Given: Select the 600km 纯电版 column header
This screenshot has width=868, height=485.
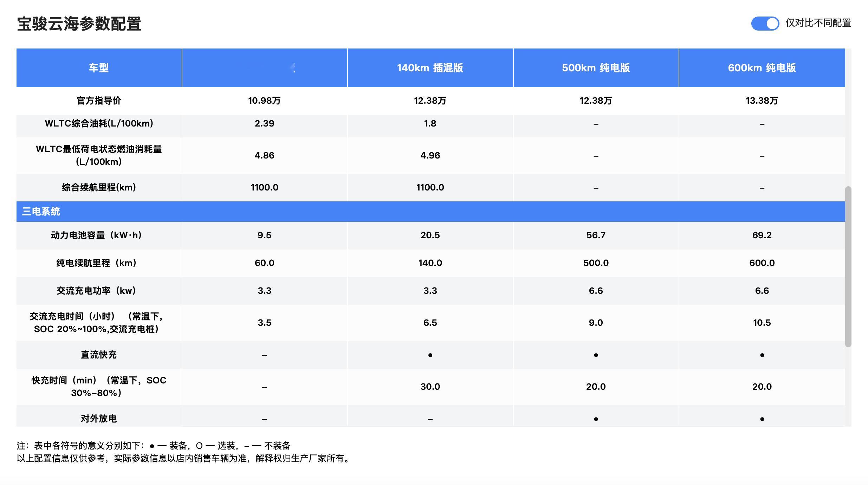Looking at the screenshot, I should 762,68.
